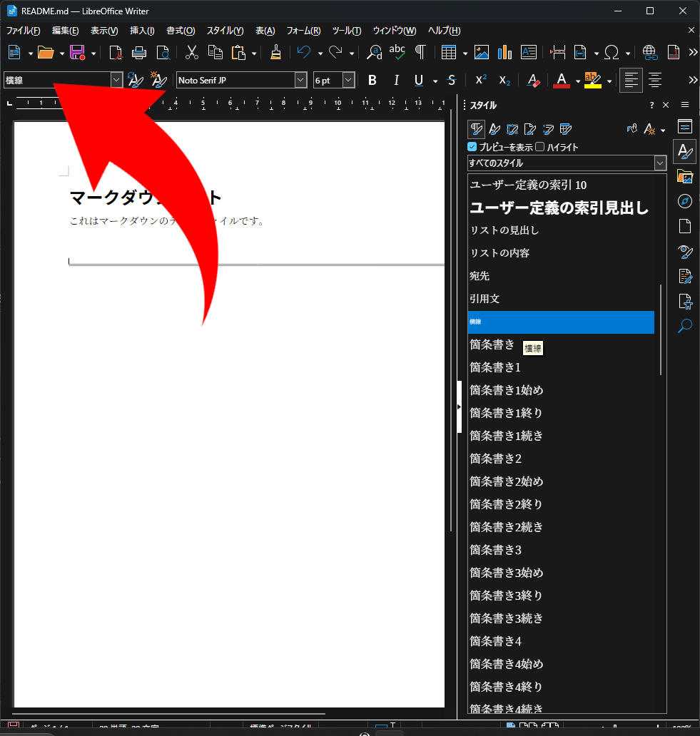Screen dimensions: 700x736
Task: Open the ファイル(F) menu
Action: [x=23, y=31]
